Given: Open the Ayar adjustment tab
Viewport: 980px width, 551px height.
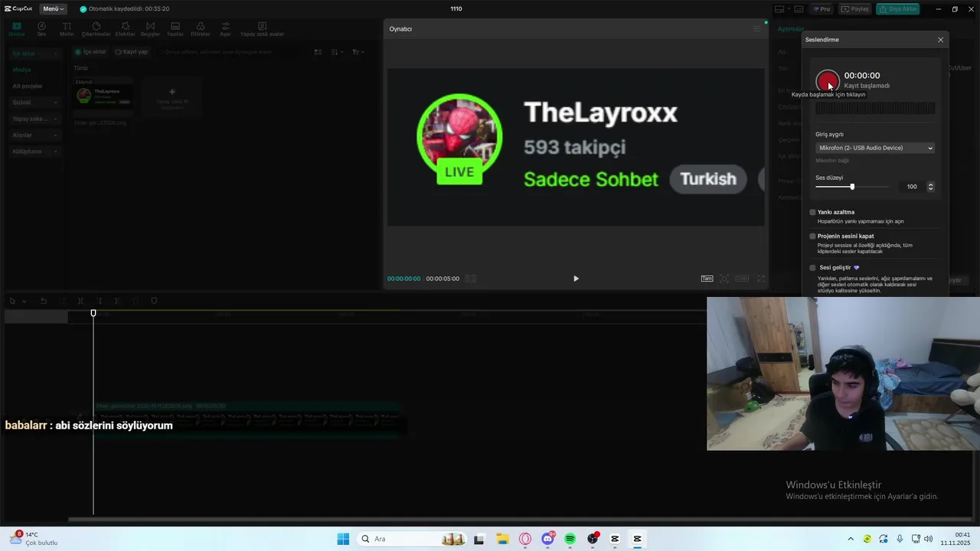Looking at the screenshot, I should 225,29.
